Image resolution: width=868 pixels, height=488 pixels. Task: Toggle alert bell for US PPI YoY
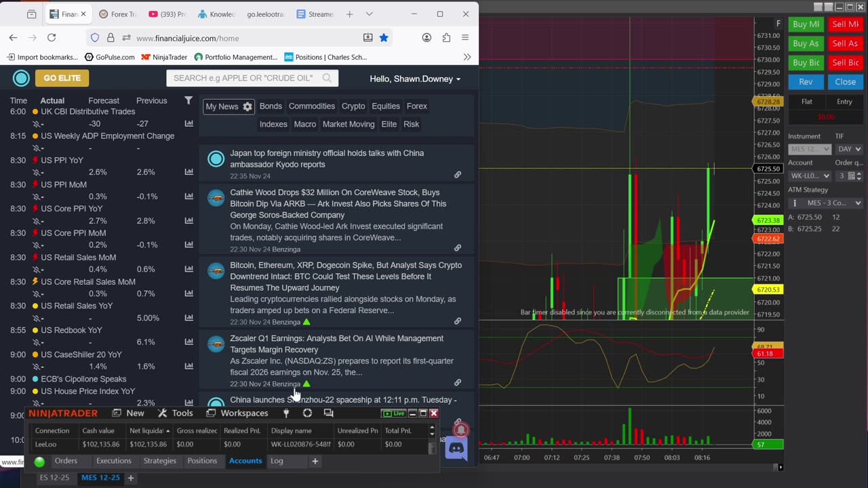[x=37, y=172]
